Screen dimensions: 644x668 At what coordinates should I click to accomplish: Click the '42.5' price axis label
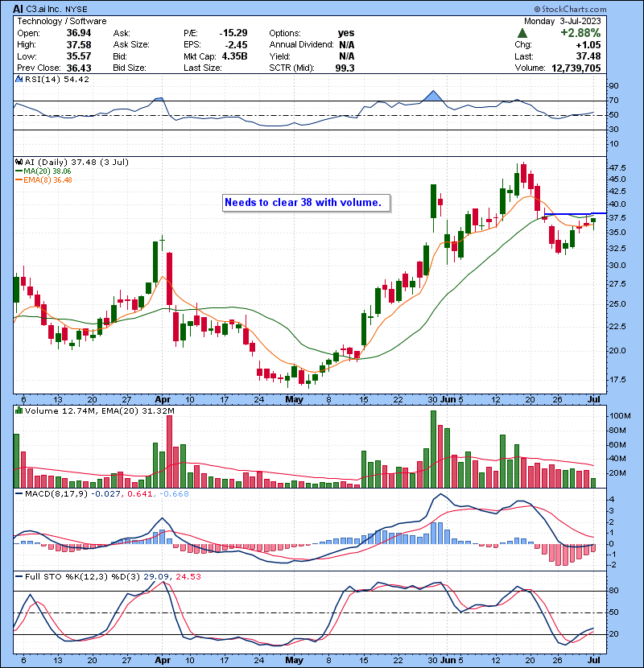(x=617, y=191)
